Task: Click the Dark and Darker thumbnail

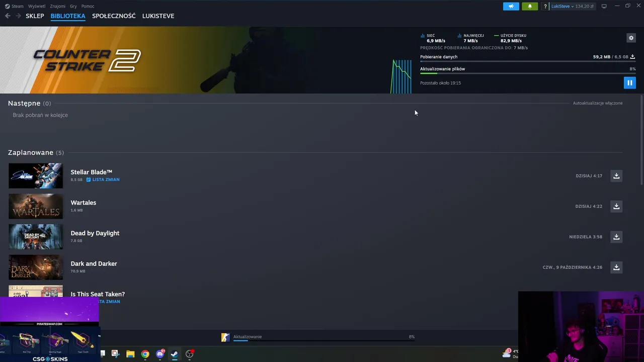Action: coord(36,267)
